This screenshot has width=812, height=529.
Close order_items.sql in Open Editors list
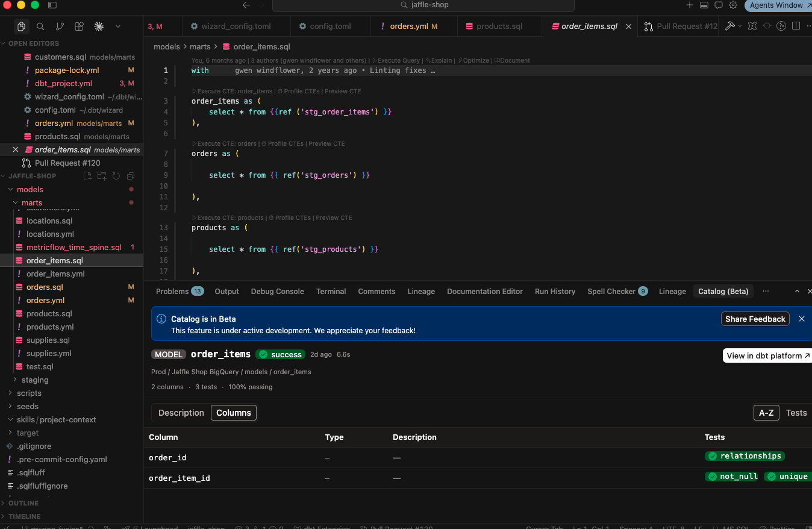pyautogui.click(x=16, y=149)
